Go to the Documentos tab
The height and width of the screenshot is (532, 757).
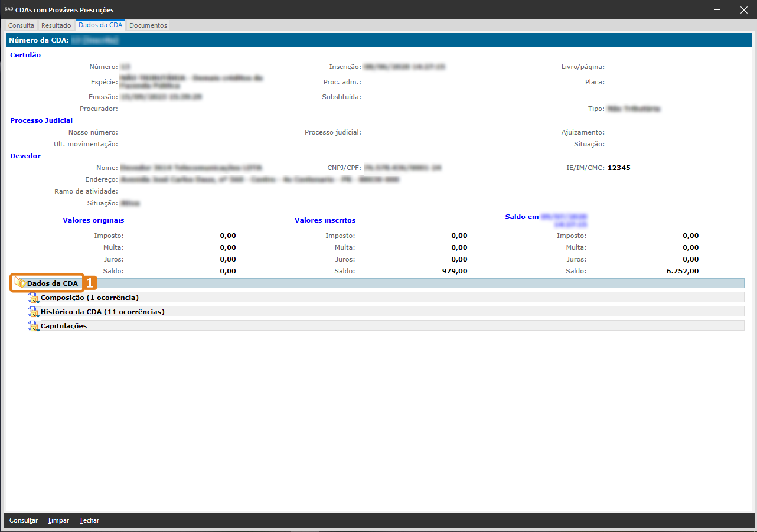(x=148, y=25)
